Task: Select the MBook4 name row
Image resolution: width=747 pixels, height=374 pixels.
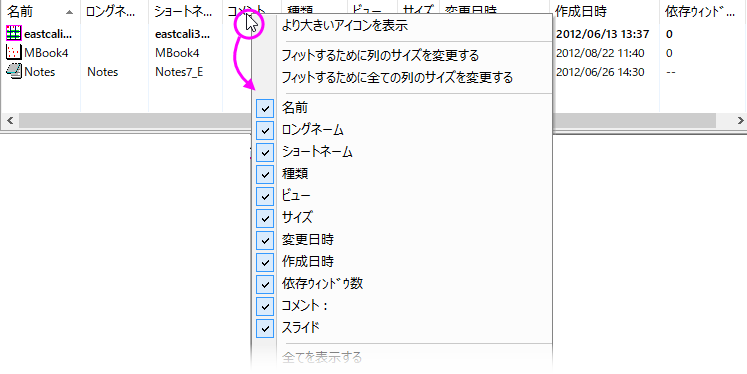Action: 46,53
